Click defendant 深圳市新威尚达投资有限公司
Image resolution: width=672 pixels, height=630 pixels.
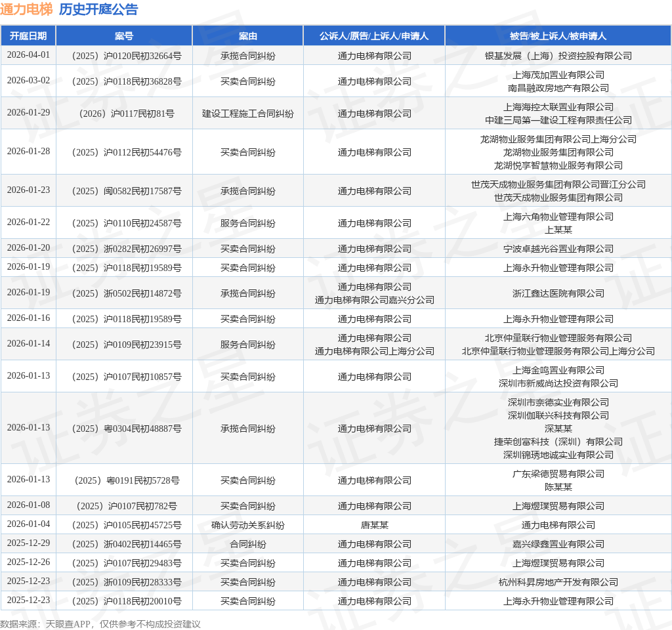pyautogui.click(x=558, y=383)
